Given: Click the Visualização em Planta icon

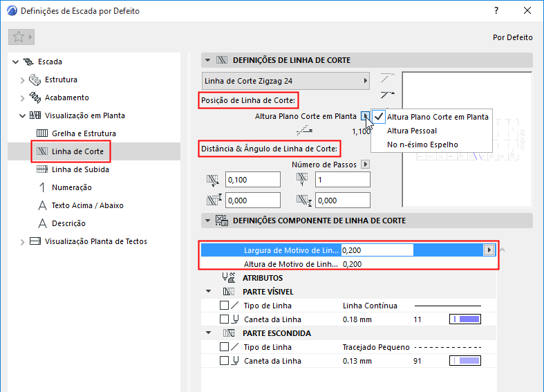Looking at the screenshot, I should pyautogui.click(x=35, y=115).
